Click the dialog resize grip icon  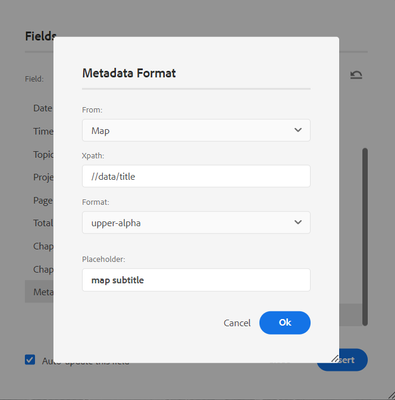click(335, 359)
